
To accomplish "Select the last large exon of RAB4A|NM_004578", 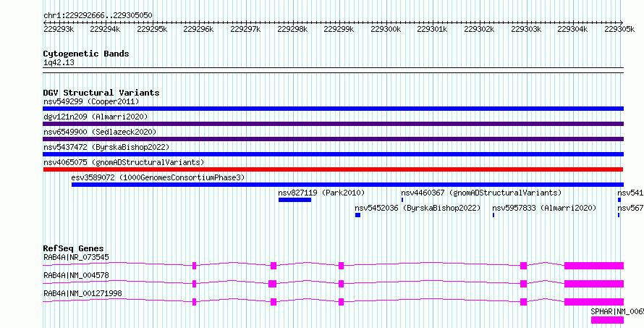I will click(x=594, y=284).
